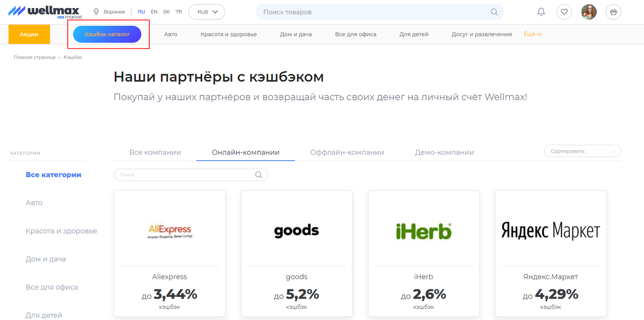Screen dimensions: 644x320
Task: Open the Акции menu item
Action: point(29,34)
